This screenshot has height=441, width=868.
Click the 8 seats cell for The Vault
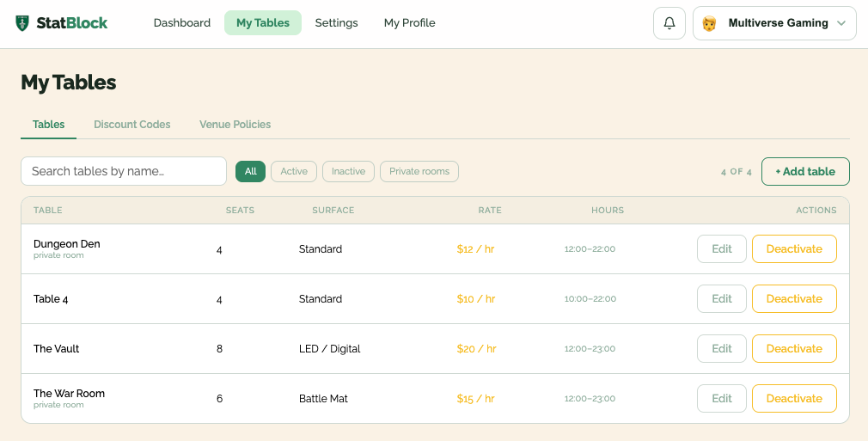click(220, 349)
